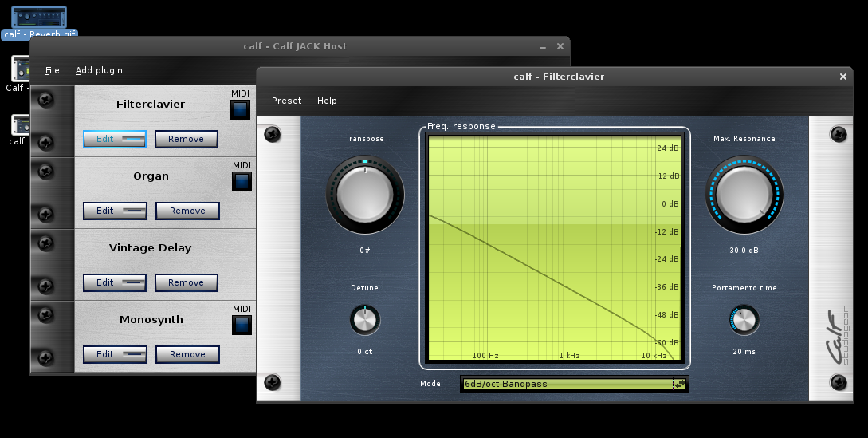Open the Mode dropdown showing 6dB/oct Bandpass
Image resolution: width=868 pixels, height=438 pixels.
[x=574, y=384]
